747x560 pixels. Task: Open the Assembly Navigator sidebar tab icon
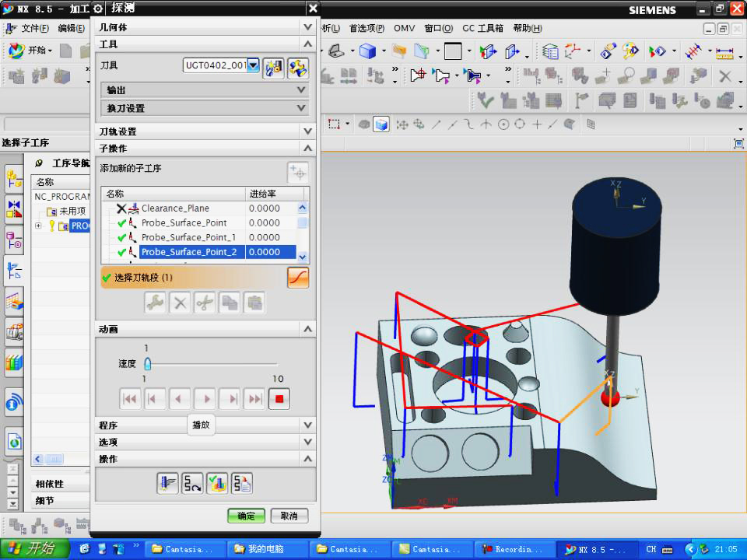(14, 179)
